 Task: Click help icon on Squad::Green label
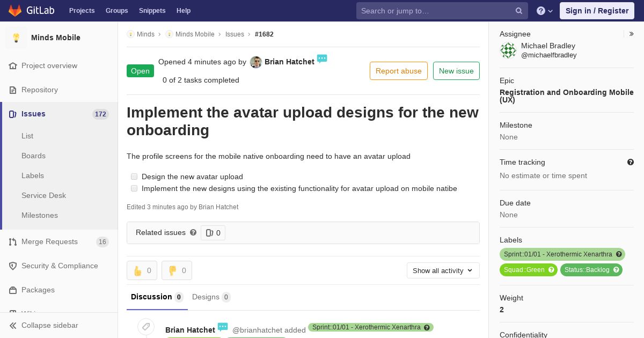[x=551, y=270]
